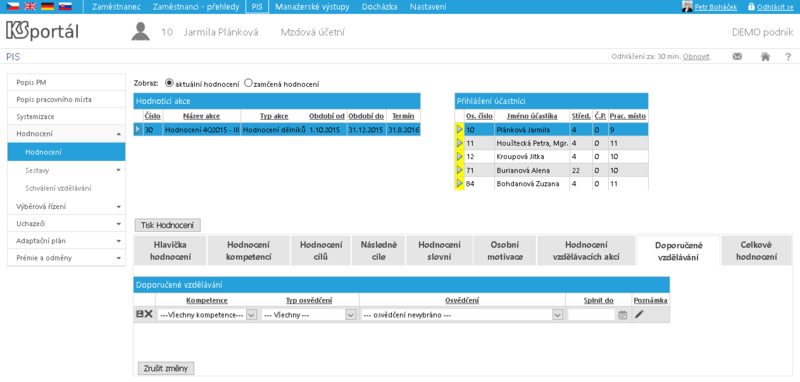Screen dimensions: 800x382
Task: Select aktuální hodnocení radio button
Action: point(169,83)
